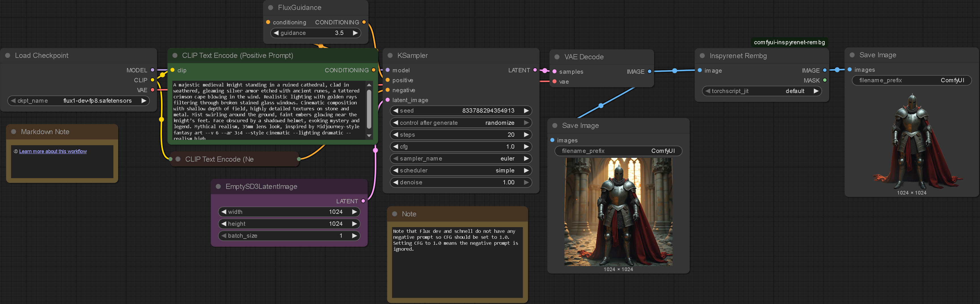Increase height with right arrow
Screen dimensions: 980x304
click(x=355, y=224)
